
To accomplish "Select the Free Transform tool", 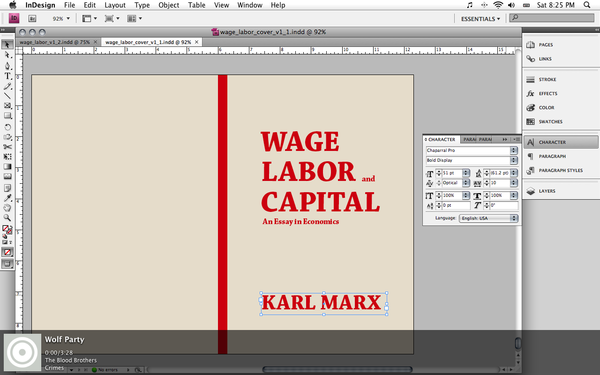I will (7, 157).
